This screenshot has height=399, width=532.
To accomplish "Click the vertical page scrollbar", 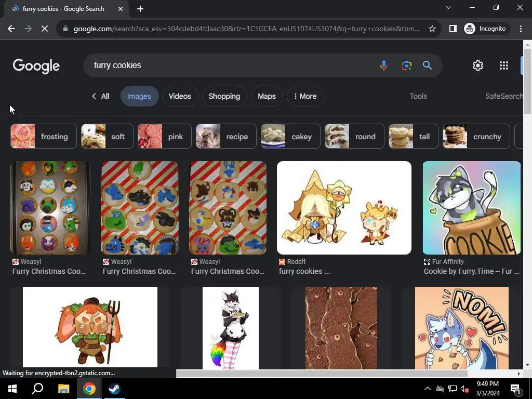I will (527, 82).
